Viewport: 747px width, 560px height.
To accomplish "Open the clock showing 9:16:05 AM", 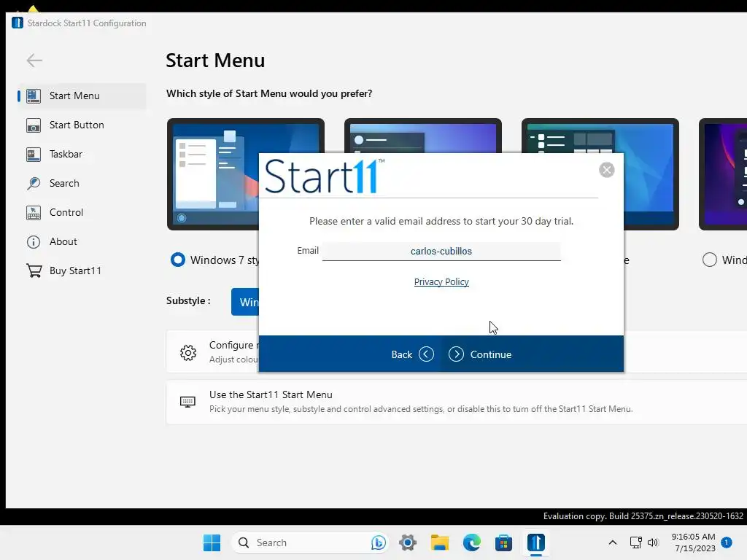I will coord(694,542).
